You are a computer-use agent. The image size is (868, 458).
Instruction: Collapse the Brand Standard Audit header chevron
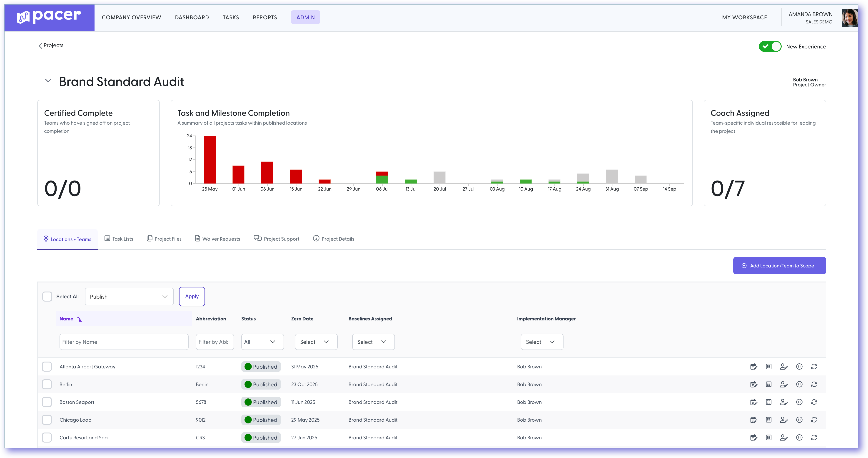click(48, 81)
